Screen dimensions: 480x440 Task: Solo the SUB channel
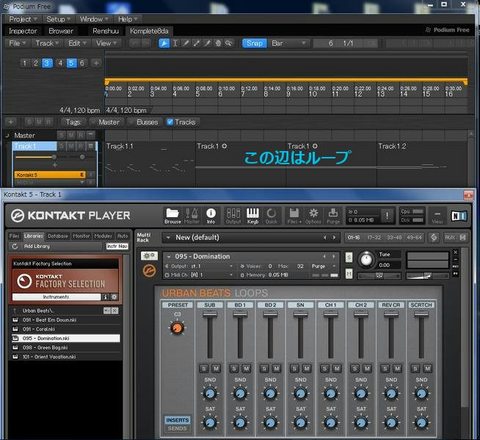tap(204, 368)
